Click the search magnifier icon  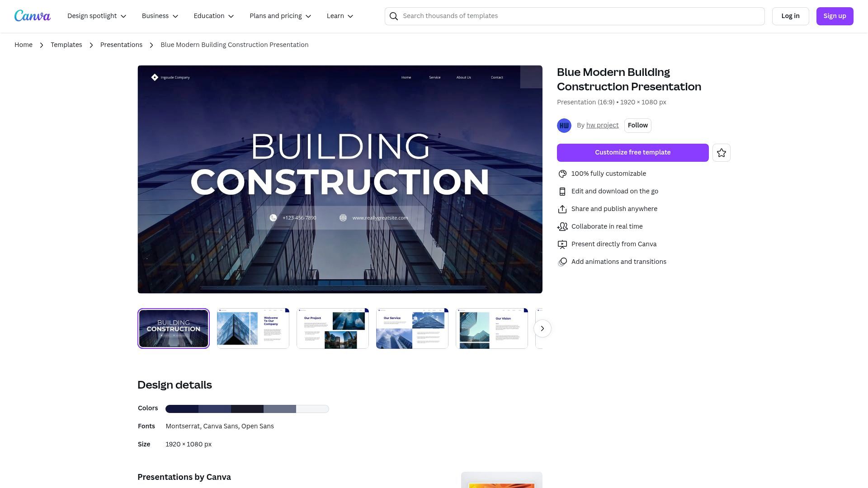(394, 16)
